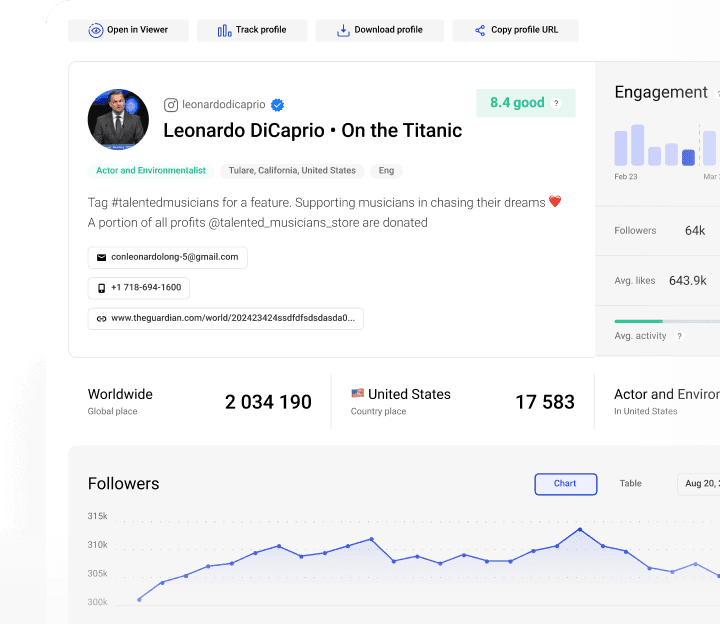The image size is (720, 624).
Task: Click the Copy profile URL button
Action: click(515, 30)
